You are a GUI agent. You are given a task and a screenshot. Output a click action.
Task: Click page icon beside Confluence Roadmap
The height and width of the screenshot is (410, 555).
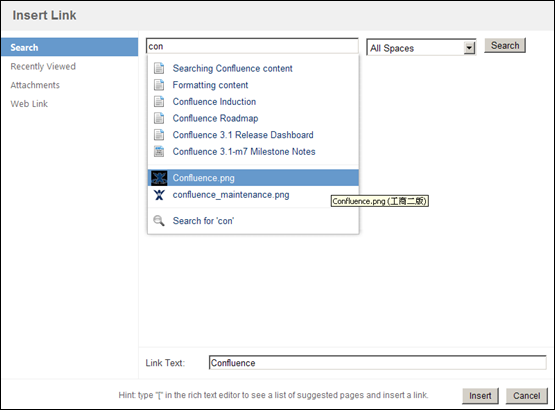click(159, 118)
